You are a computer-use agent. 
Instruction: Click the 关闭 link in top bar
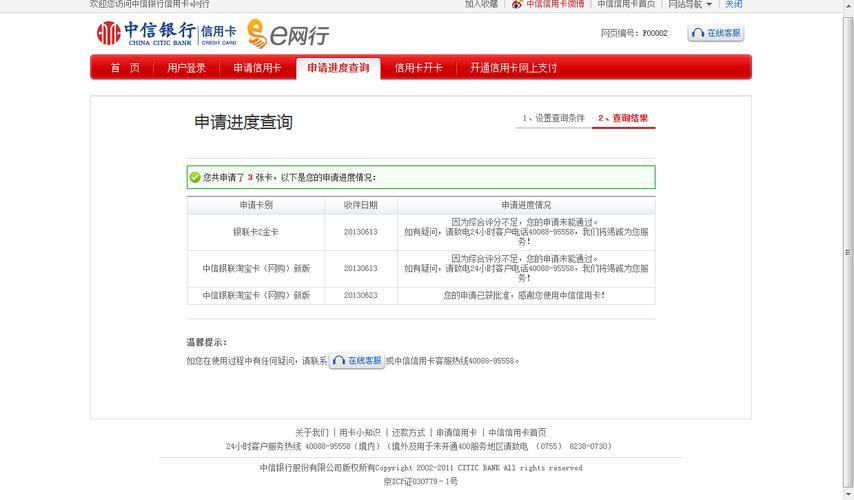pos(733,4)
